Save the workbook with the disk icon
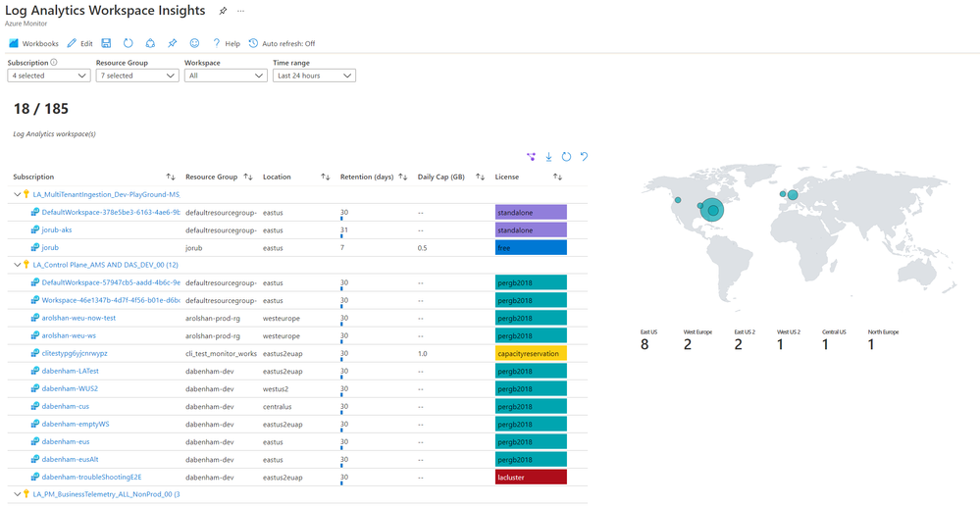 106,43
